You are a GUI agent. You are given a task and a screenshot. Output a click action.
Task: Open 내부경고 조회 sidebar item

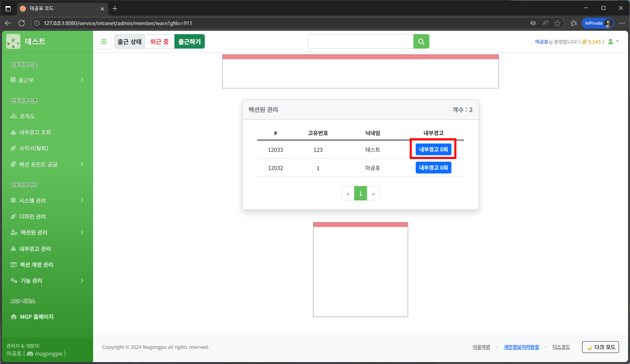pos(35,132)
